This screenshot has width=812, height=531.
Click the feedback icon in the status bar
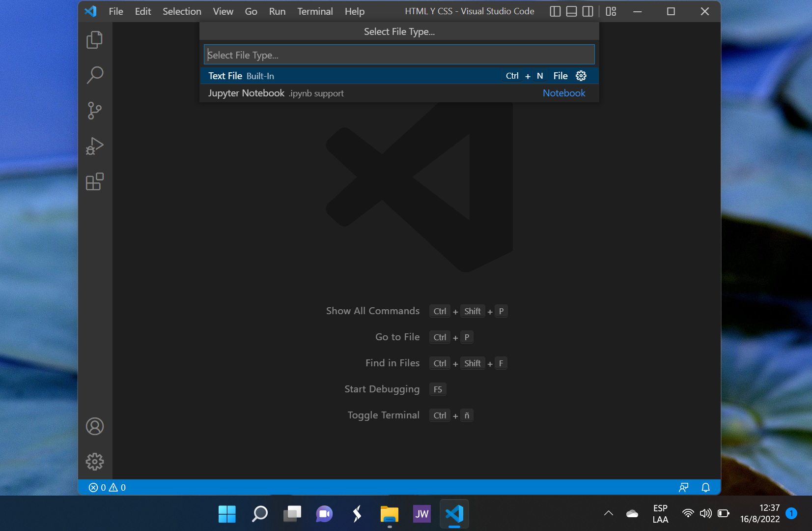pyautogui.click(x=683, y=487)
